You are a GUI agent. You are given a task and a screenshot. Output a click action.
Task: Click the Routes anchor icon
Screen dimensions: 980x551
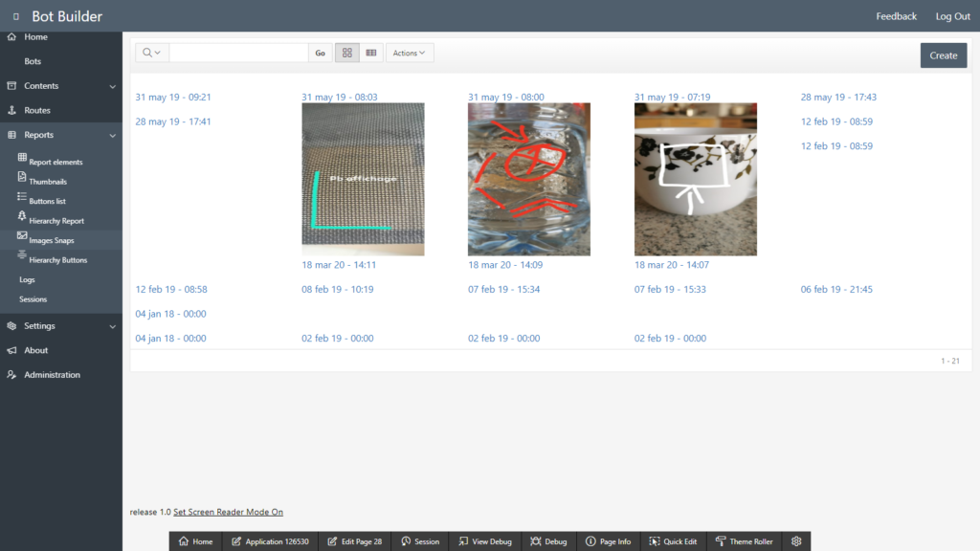(11, 110)
